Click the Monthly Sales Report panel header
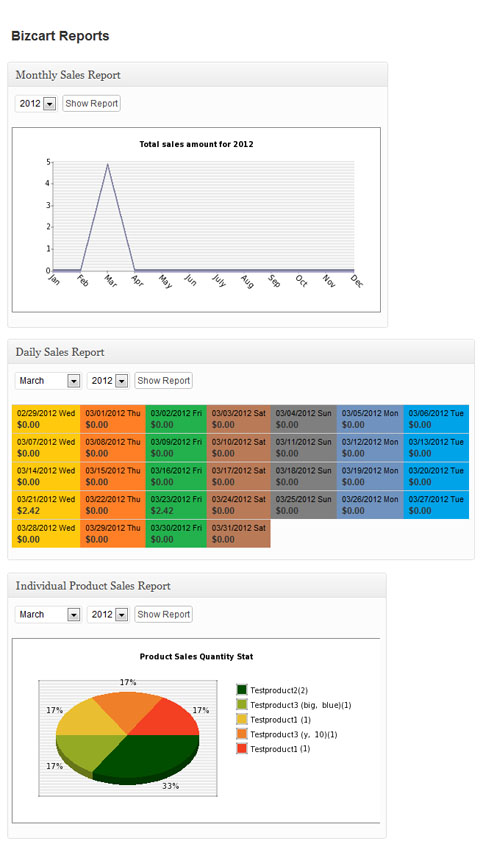 [197, 75]
